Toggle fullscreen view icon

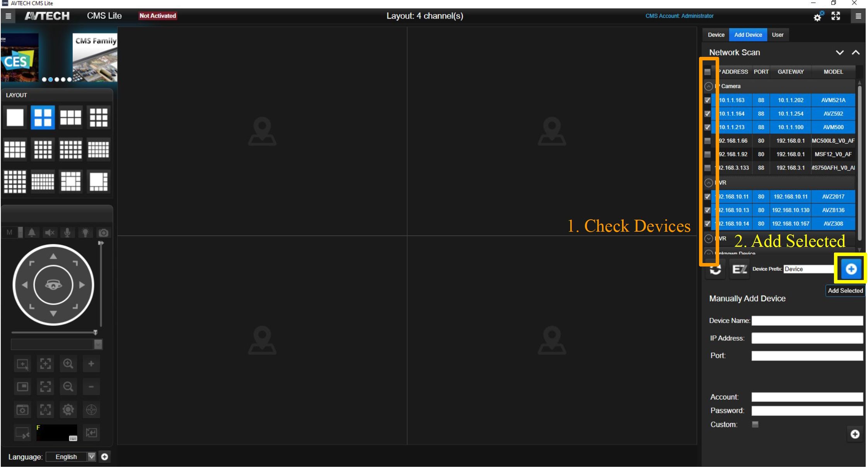point(836,16)
